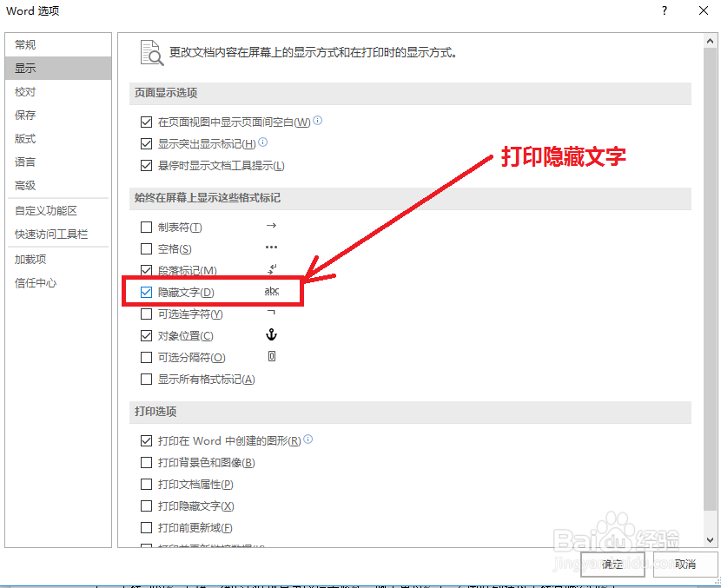Image resolution: width=721 pixels, height=588 pixels.
Task: Click the scrollbar up arrow
Action: [710, 41]
